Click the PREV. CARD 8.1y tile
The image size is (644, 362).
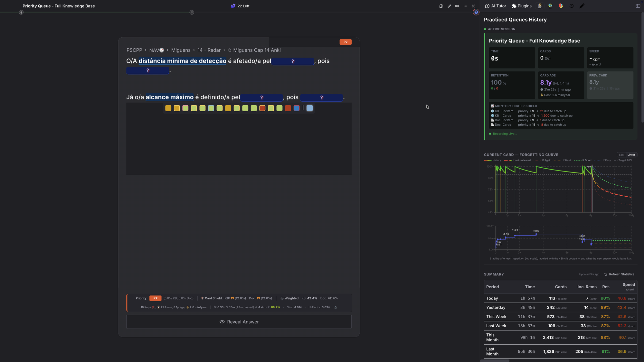(610, 85)
